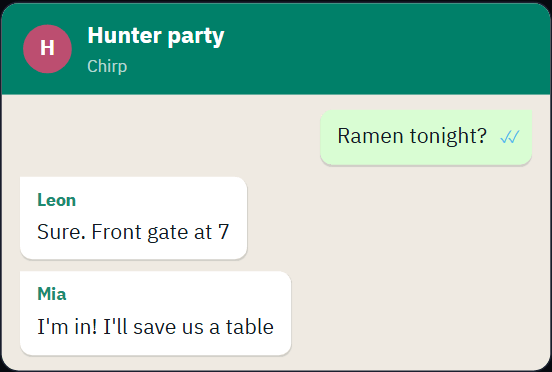552x372 pixels.
Task: Open the Hunter party group avatar
Action: click(48, 49)
